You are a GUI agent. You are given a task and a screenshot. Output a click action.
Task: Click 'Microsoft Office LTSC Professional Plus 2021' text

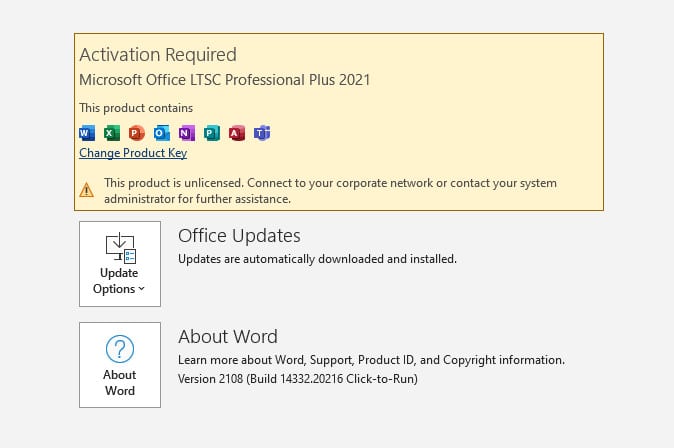tap(224, 80)
